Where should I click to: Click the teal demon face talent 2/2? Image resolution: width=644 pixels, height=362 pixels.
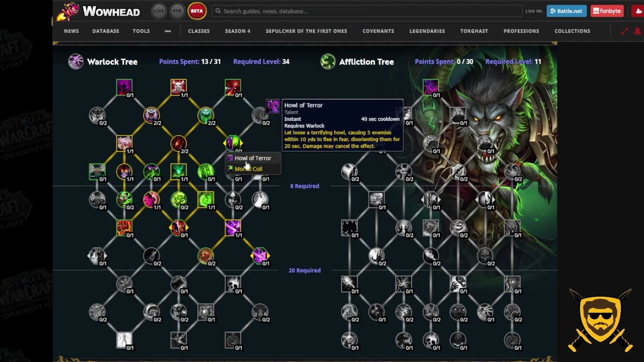click(205, 115)
